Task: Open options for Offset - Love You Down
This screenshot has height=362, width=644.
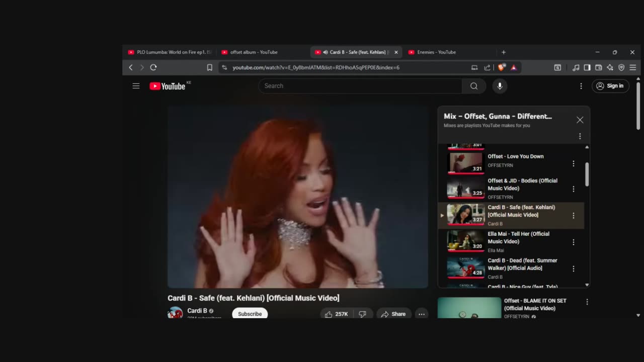Action: (x=573, y=163)
